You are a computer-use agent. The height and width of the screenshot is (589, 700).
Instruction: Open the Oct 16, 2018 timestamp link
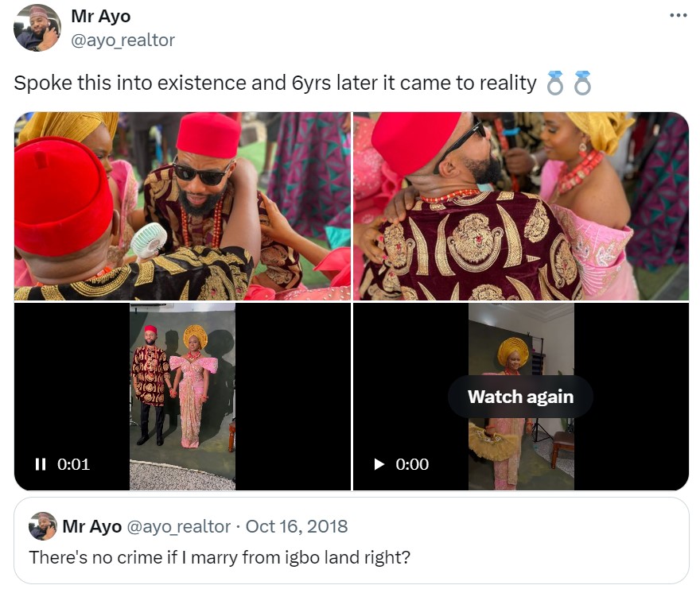click(x=297, y=526)
